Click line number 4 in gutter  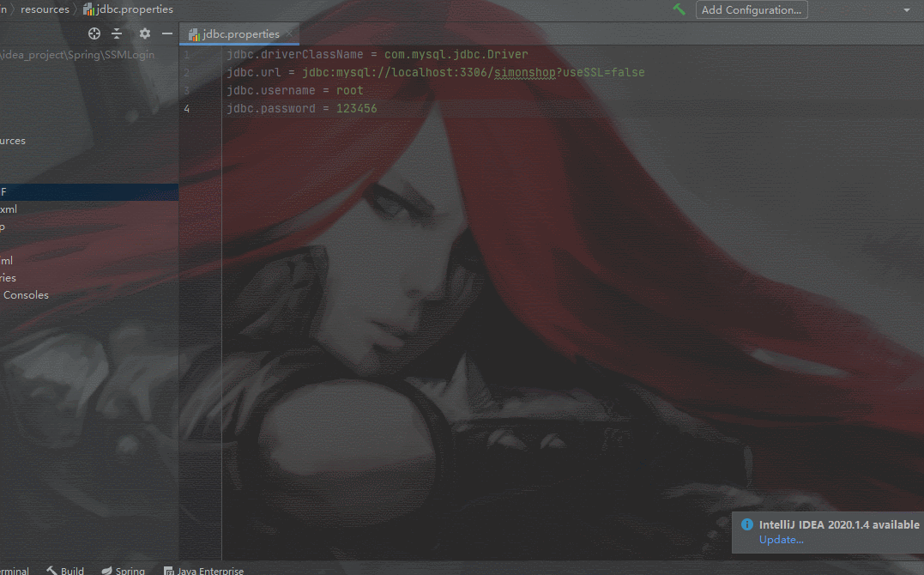(x=187, y=108)
